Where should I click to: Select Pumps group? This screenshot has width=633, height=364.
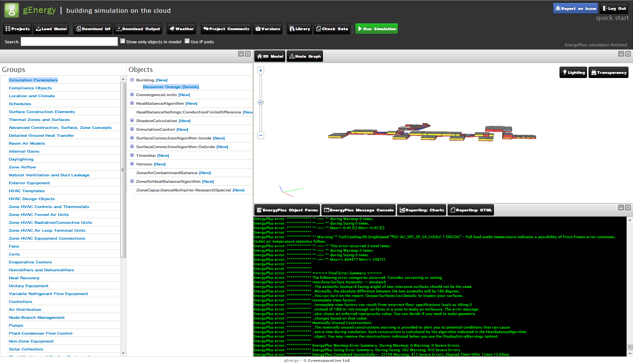point(16,325)
